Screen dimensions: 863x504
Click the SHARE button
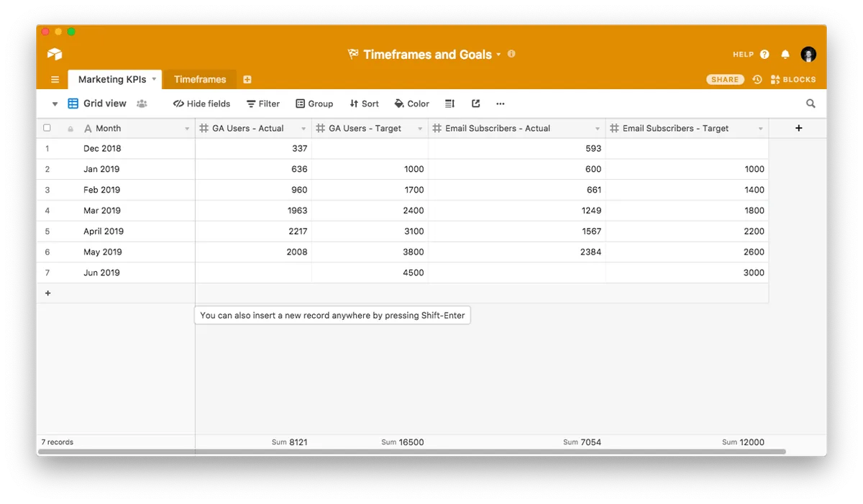[725, 79]
